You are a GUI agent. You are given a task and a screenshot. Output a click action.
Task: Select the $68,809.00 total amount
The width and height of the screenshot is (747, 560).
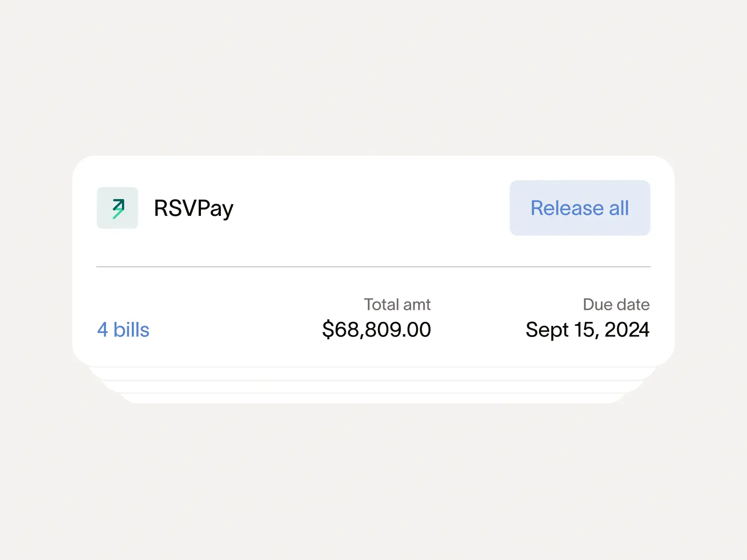point(377,329)
